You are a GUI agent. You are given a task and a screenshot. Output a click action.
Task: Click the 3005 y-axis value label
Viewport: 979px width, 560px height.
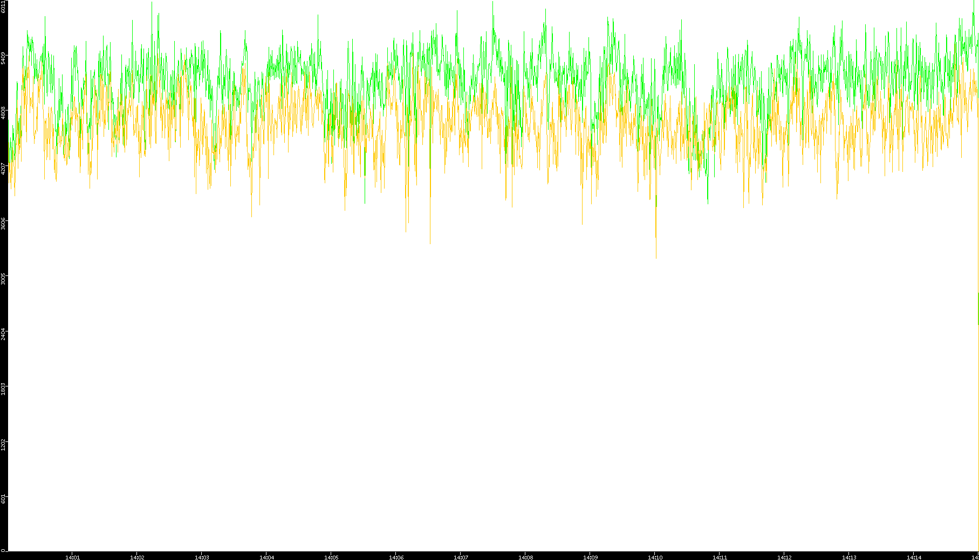pos(4,279)
